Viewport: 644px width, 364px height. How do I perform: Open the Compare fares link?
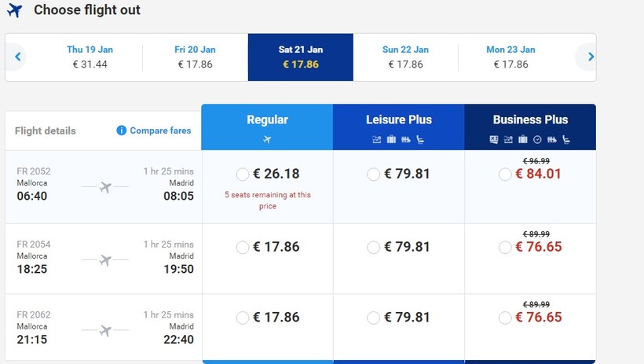(160, 131)
